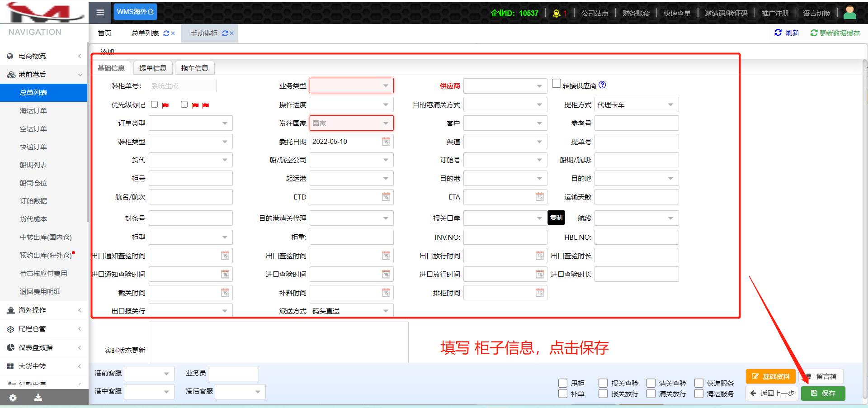Image resolution: width=868 pixels, height=408 pixels.
Task: Select 海运订单 in the navigation sidebar
Action: click(x=33, y=110)
